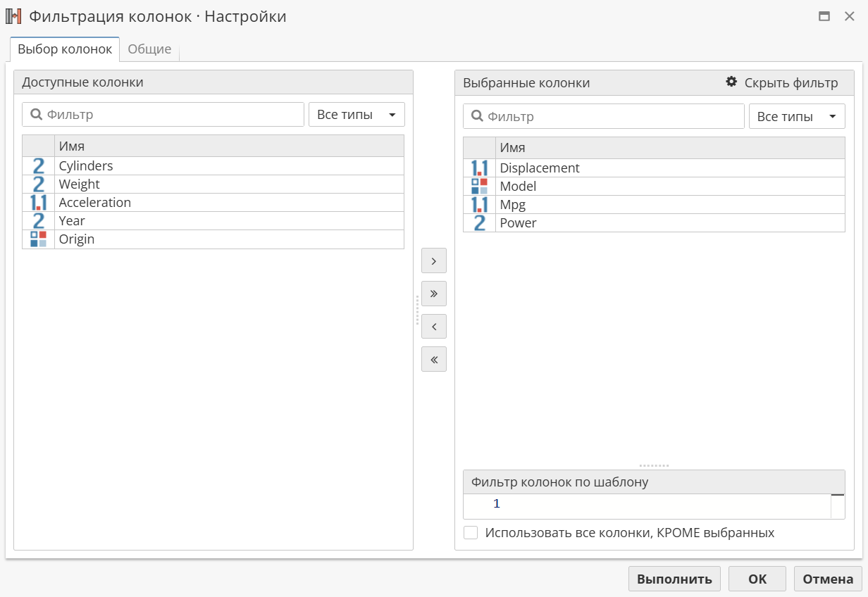The width and height of the screenshot is (868, 597).
Task: Click Скрыть фильтр gear link
Action: coord(782,83)
